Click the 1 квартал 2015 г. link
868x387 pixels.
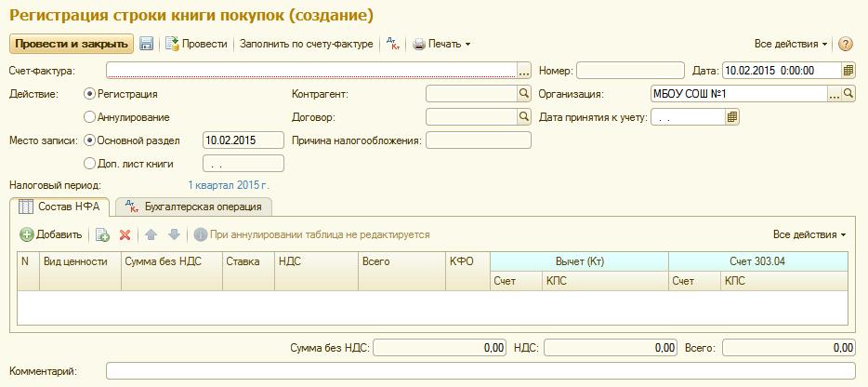point(229,184)
